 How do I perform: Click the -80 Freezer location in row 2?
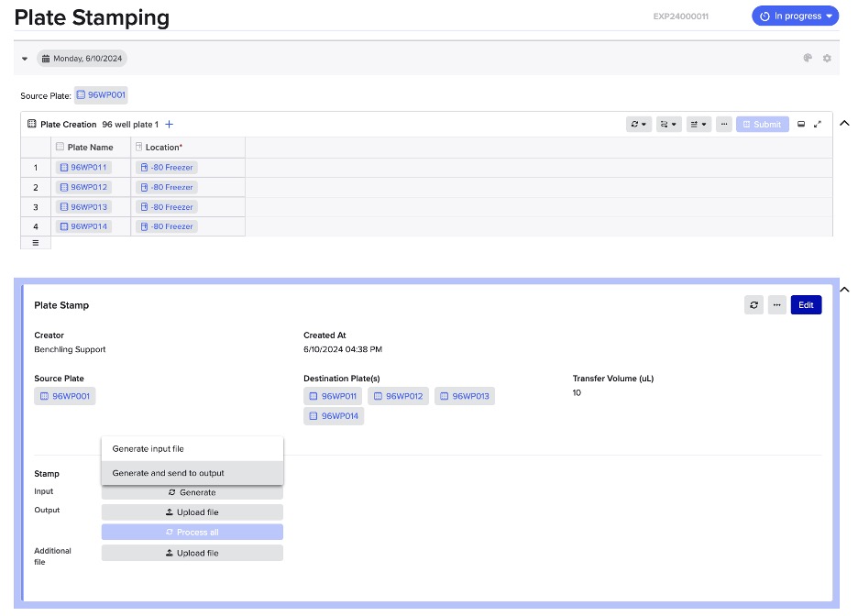point(167,187)
